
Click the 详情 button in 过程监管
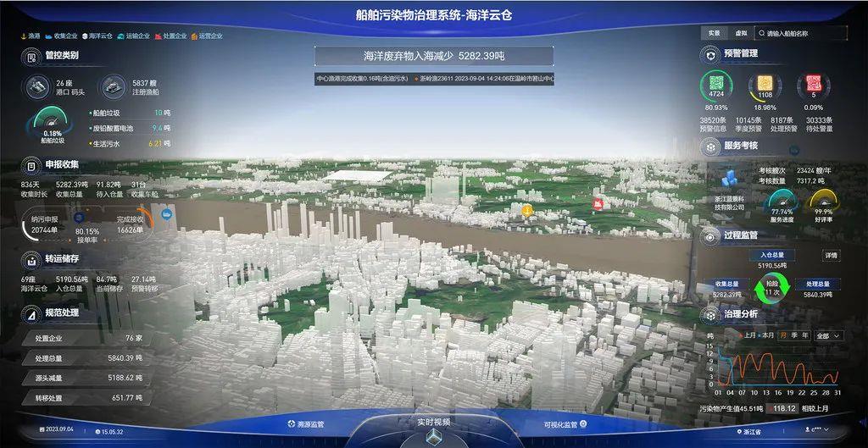831,256
